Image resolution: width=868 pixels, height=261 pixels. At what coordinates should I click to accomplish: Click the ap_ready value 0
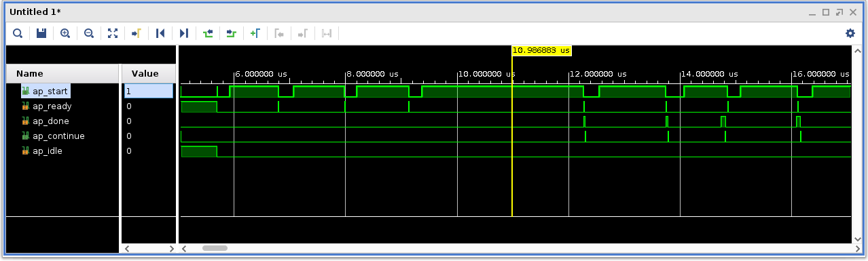[129, 106]
